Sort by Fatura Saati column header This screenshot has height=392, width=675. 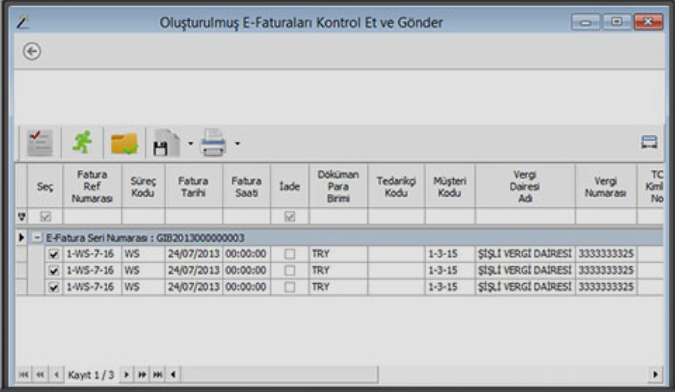(x=247, y=186)
